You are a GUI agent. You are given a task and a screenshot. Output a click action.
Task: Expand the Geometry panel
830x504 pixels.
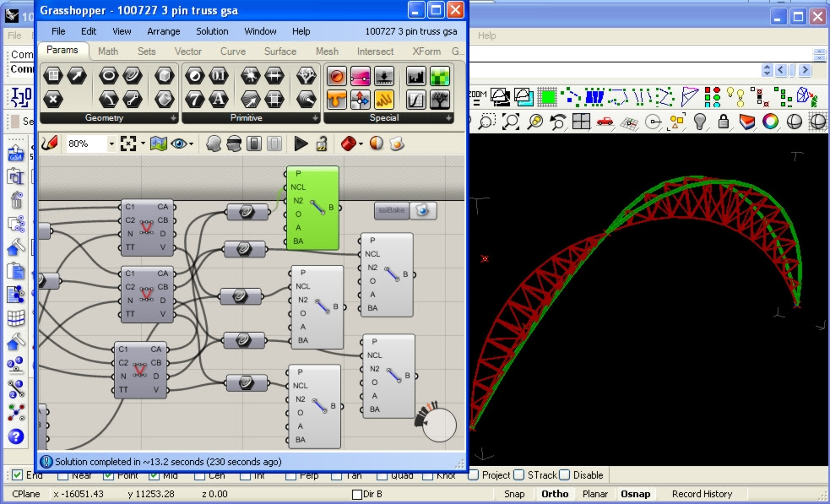(x=173, y=118)
